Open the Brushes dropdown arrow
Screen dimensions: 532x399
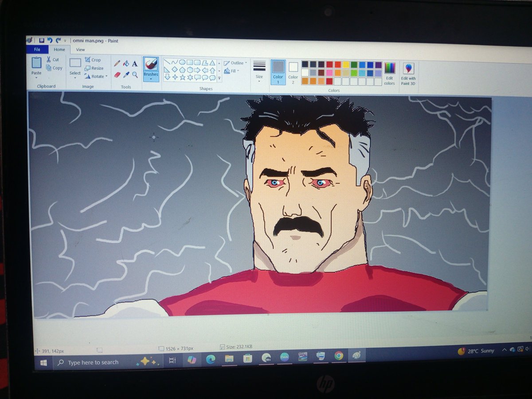pos(151,79)
